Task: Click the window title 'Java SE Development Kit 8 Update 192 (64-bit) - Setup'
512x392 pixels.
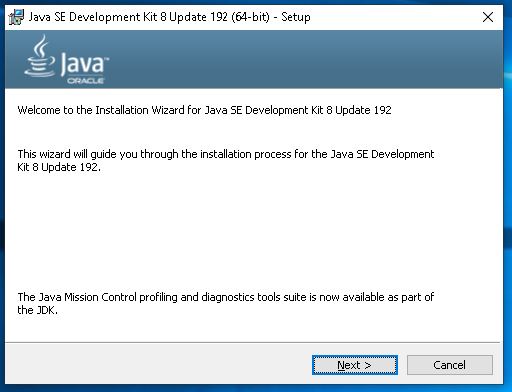Action: click(x=169, y=17)
